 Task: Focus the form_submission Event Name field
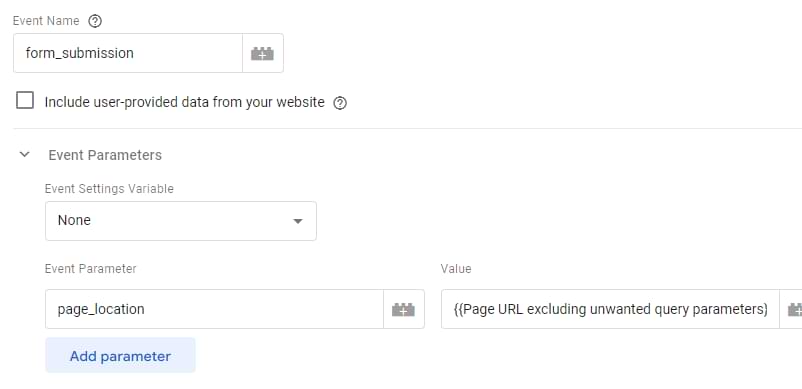[128, 53]
